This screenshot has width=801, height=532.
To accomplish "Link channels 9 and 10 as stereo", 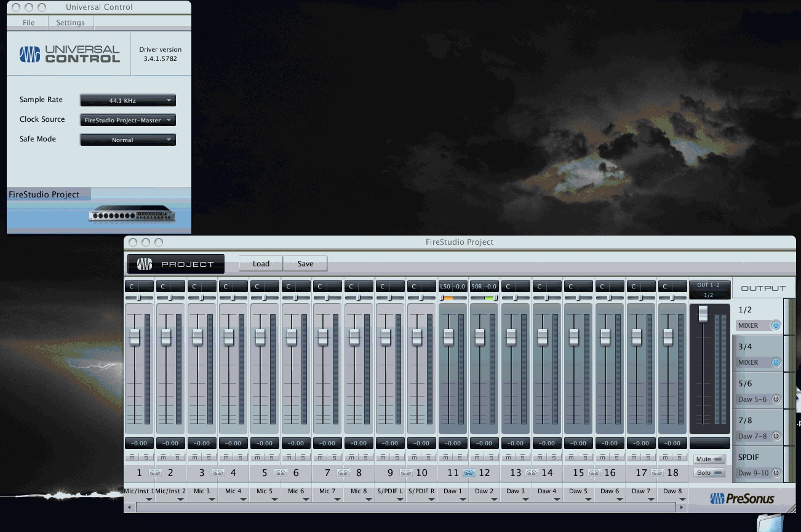I will point(406,473).
